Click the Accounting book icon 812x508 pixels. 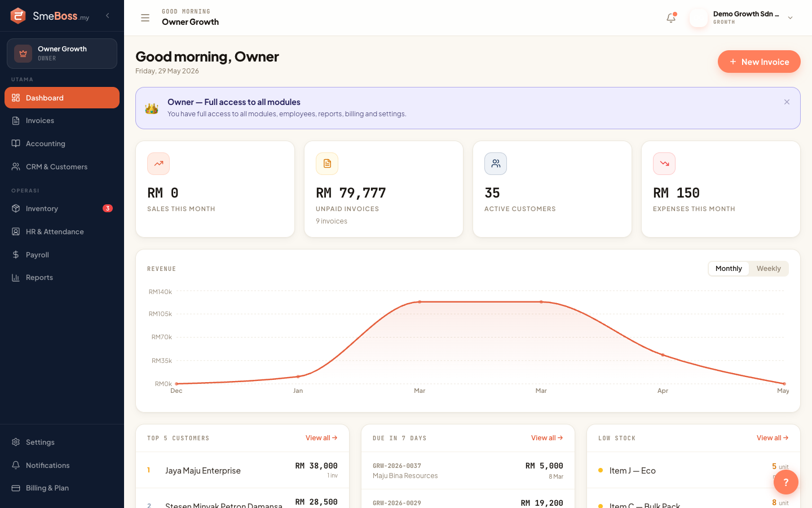click(16, 143)
